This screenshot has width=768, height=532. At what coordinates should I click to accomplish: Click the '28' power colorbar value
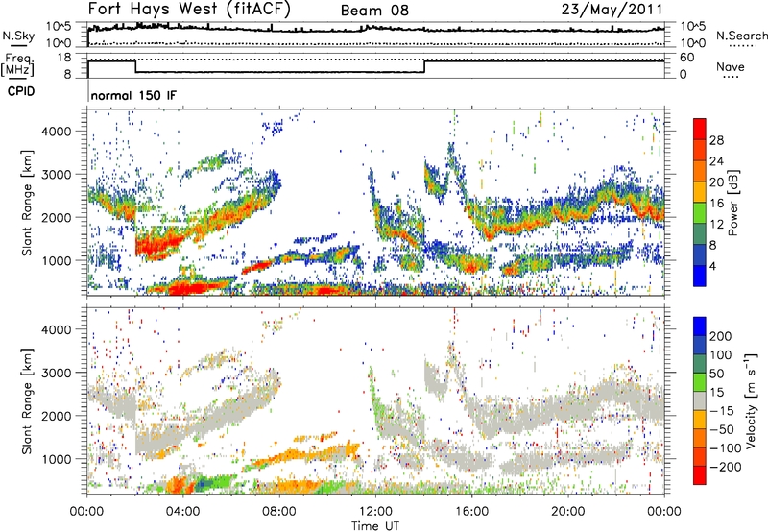click(x=716, y=140)
